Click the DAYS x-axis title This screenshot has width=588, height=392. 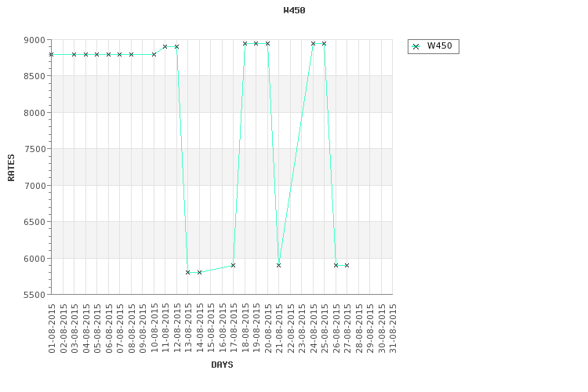pos(222,365)
